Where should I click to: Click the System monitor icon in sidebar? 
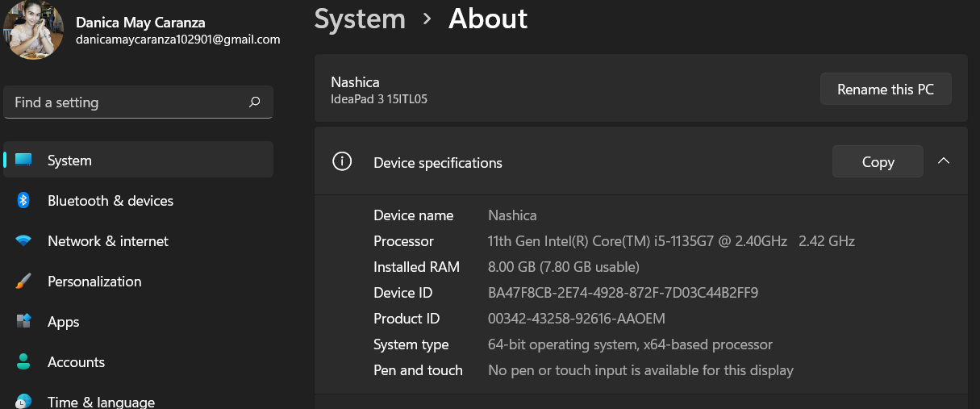point(23,160)
